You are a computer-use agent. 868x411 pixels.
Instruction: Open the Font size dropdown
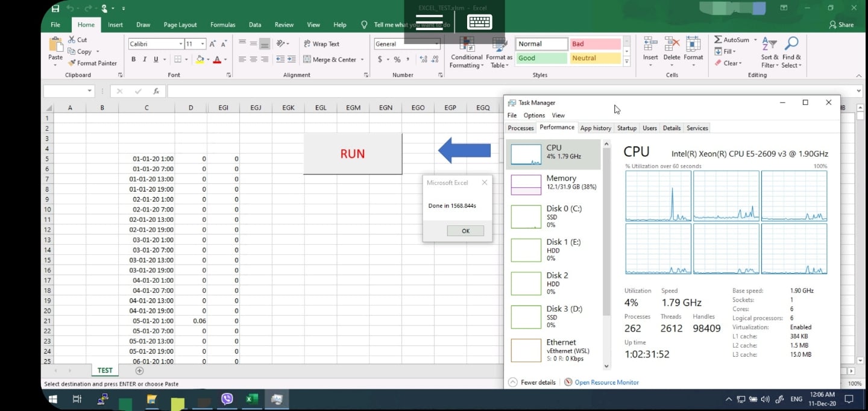coord(203,44)
